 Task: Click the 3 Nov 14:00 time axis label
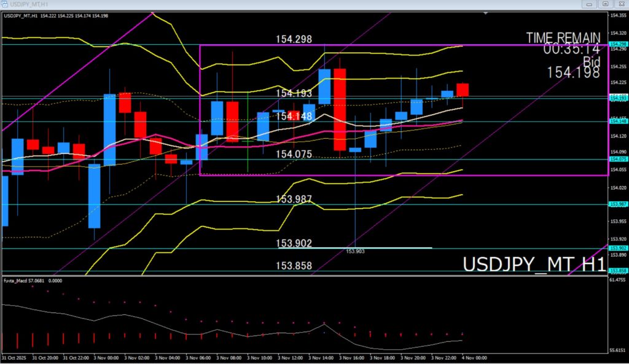[321, 357]
